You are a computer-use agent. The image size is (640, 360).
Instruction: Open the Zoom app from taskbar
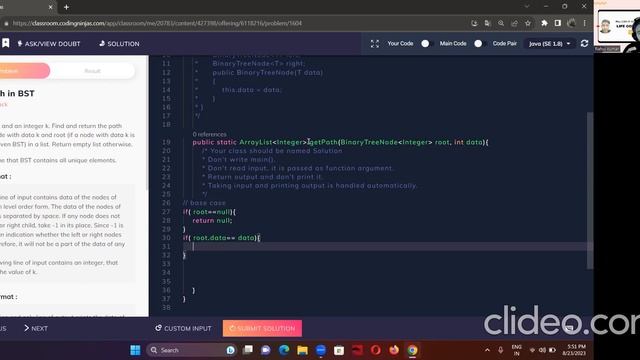coord(321,350)
